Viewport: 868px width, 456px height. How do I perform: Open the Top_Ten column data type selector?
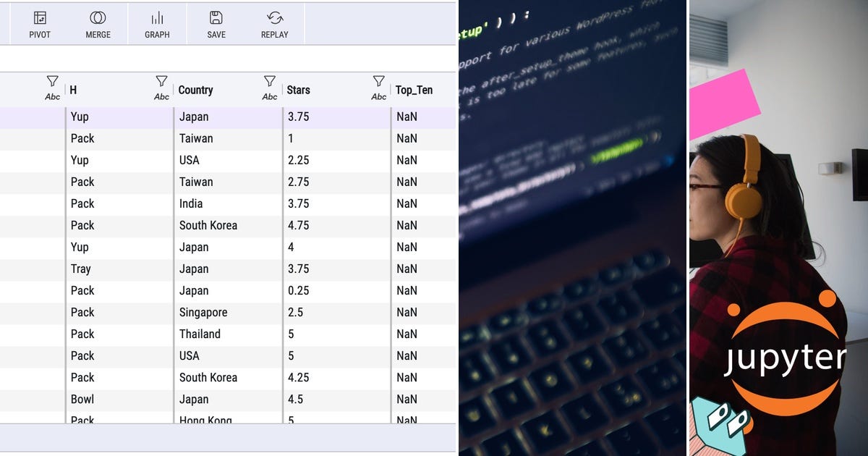(380, 95)
